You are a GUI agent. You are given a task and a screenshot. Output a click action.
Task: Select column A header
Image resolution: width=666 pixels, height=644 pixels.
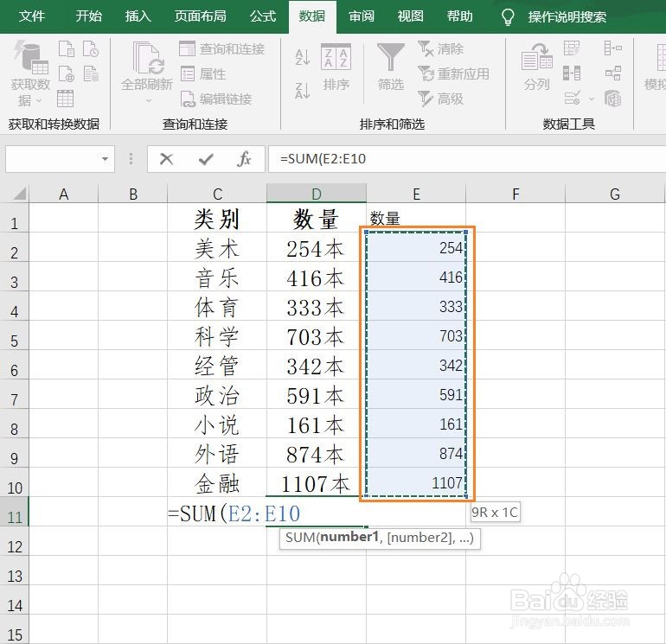[x=63, y=194]
